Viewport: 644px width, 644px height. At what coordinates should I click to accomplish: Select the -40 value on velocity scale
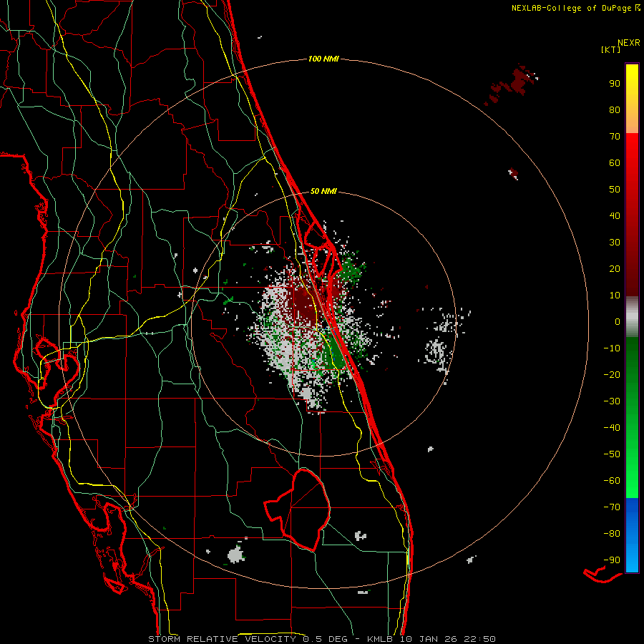click(612, 428)
